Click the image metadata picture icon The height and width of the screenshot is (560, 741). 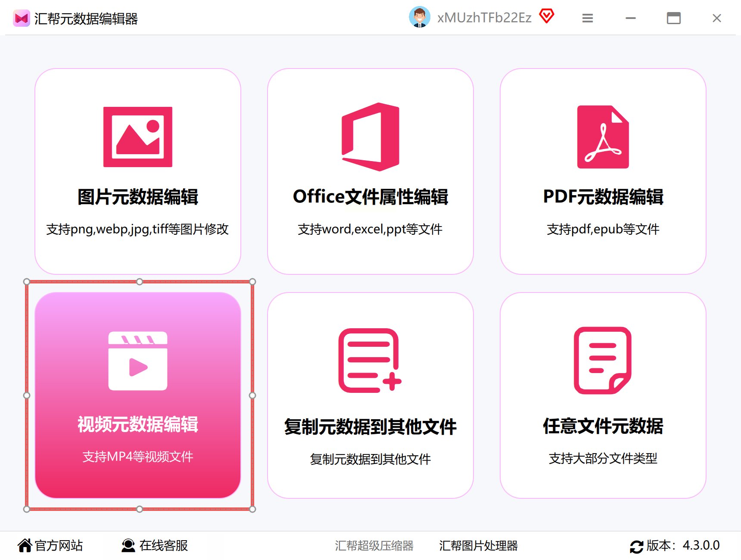point(138,137)
